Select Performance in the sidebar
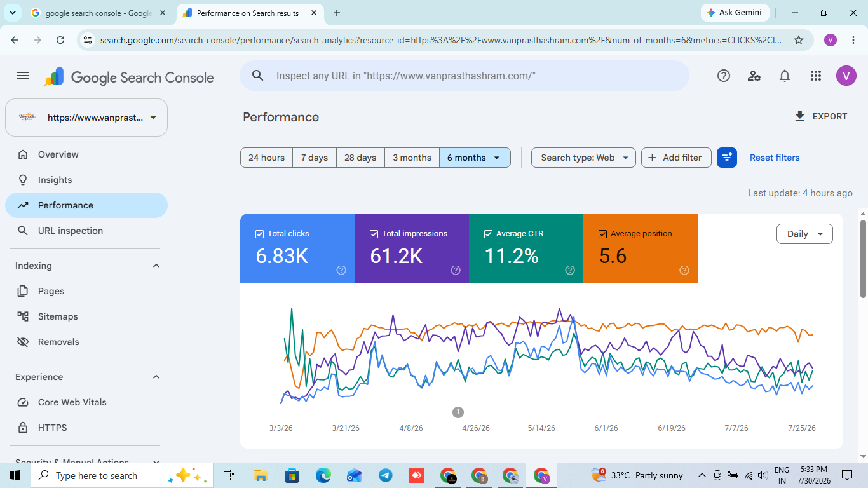868x488 pixels. tap(86, 205)
